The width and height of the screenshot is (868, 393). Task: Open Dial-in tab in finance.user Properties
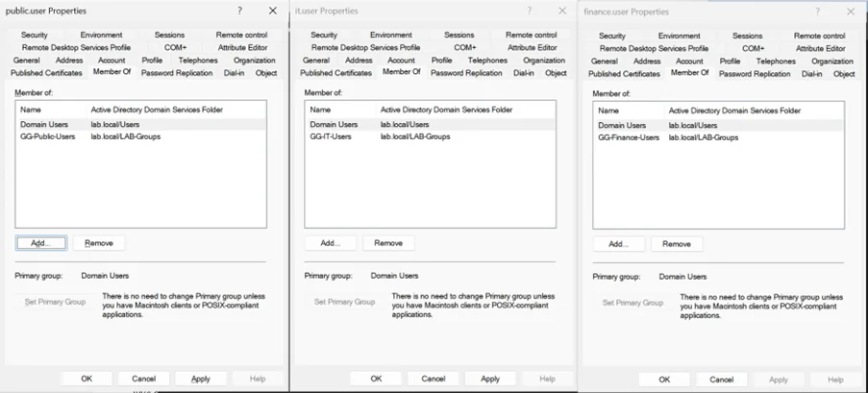pos(812,74)
